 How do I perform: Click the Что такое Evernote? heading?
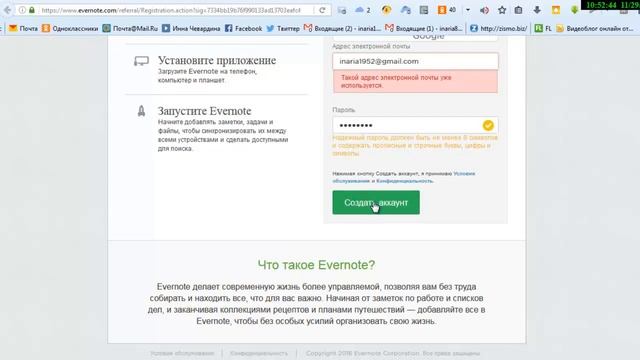pos(316,265)
